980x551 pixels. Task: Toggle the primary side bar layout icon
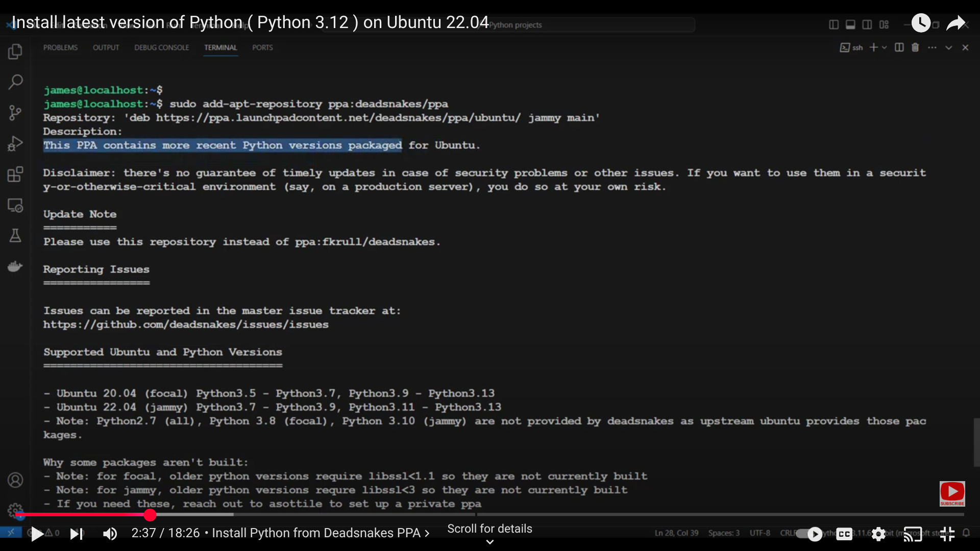point(834,24)
